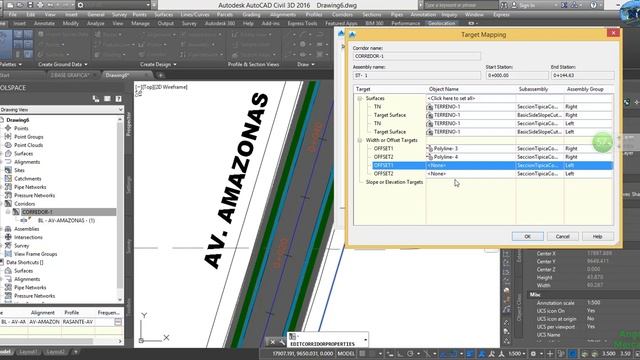Expand the Create Ground Data panel
Screen dimensions: 640x360
click(x=62, y=64)
